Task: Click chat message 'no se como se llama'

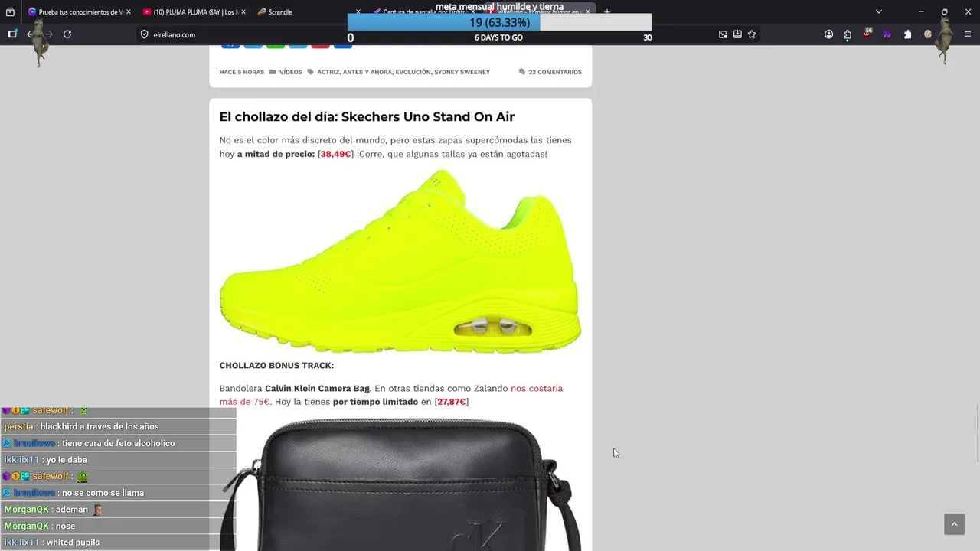Action: 103,493
